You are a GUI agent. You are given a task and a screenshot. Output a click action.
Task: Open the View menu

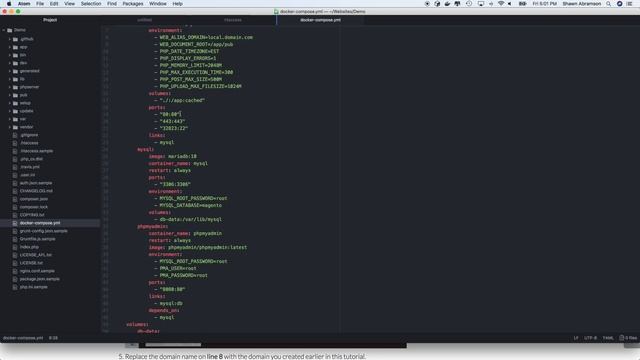click(69, 4)
